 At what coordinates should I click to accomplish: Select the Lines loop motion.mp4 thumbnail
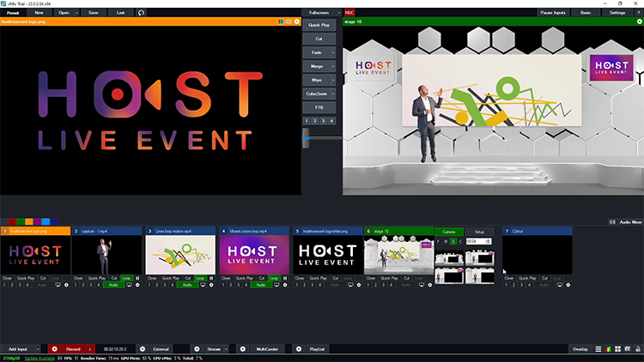(x=181, y=255)
